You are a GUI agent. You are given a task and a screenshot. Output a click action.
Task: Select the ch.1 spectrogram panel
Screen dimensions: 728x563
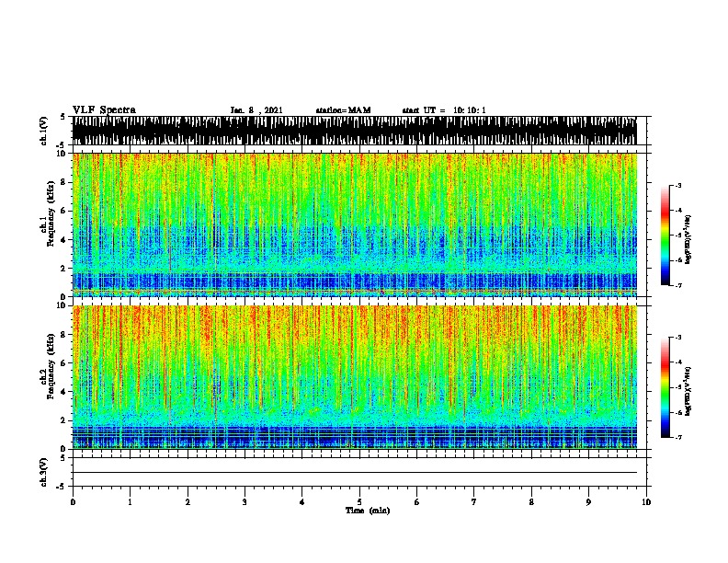354,224
